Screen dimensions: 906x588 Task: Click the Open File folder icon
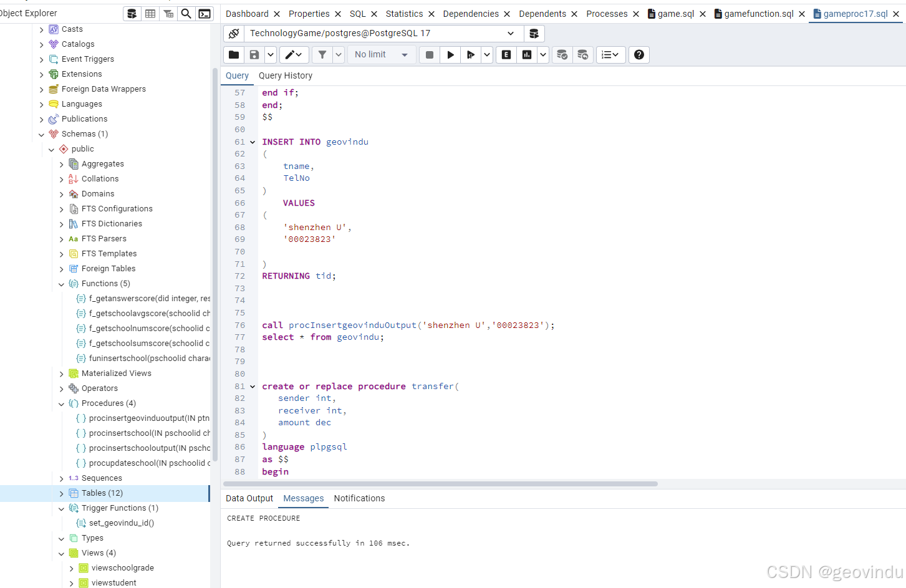[x=234, y=55]
